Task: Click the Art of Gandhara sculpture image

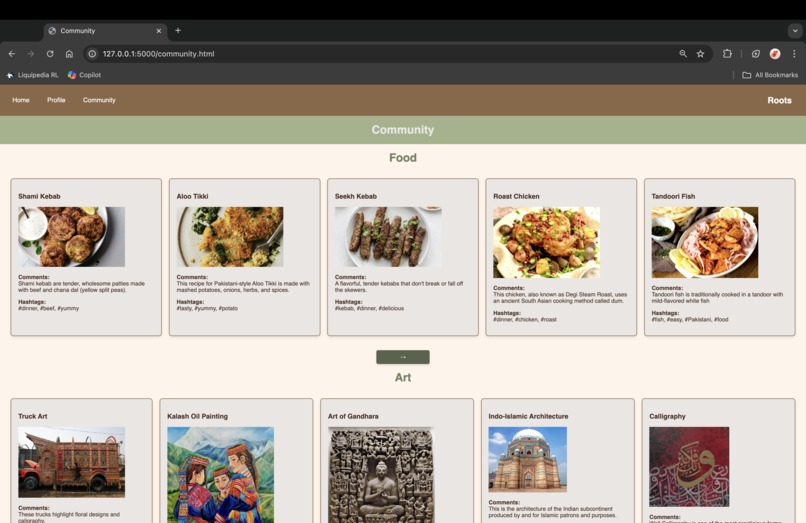Action: [x=381, y=475]
